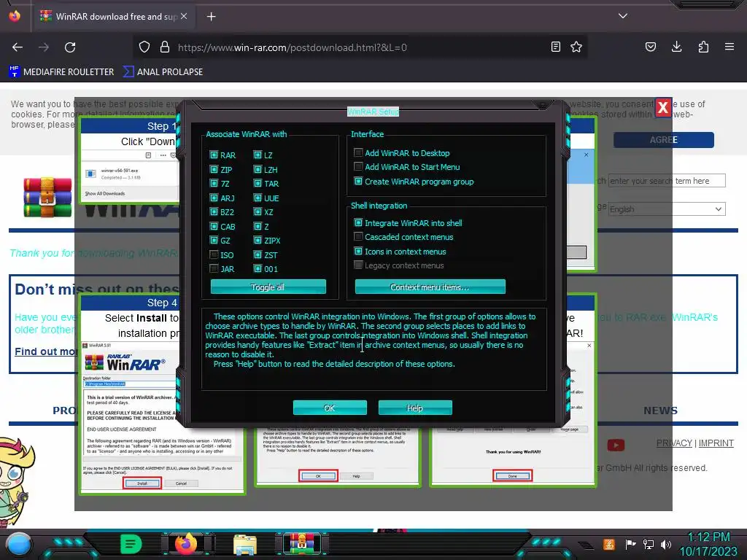This screenshot has width=747, height=560.
Task: Open the ANAL PROLAPSE bookmark
Action: pyautogui.click(x=163, y=72)
